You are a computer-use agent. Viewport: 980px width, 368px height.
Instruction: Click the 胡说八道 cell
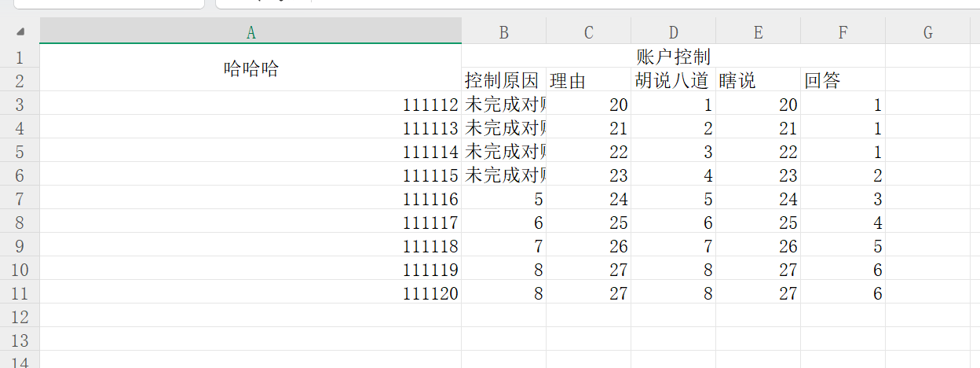click(673, 80)
